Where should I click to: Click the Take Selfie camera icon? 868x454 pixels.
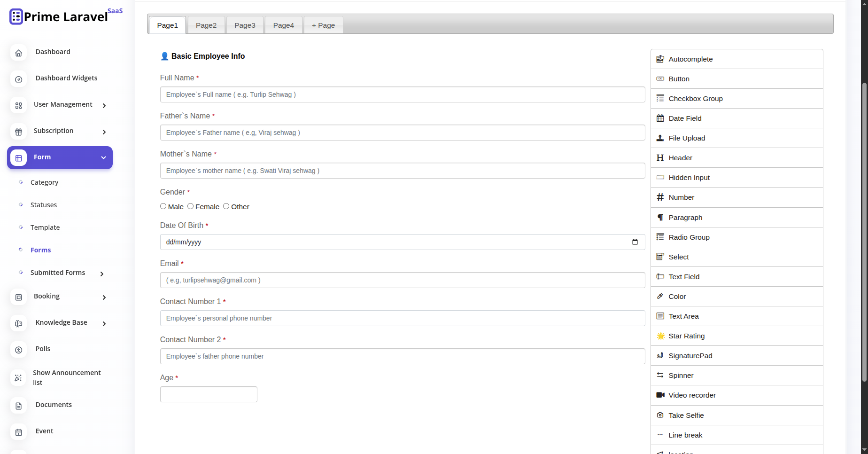[660, 415]
